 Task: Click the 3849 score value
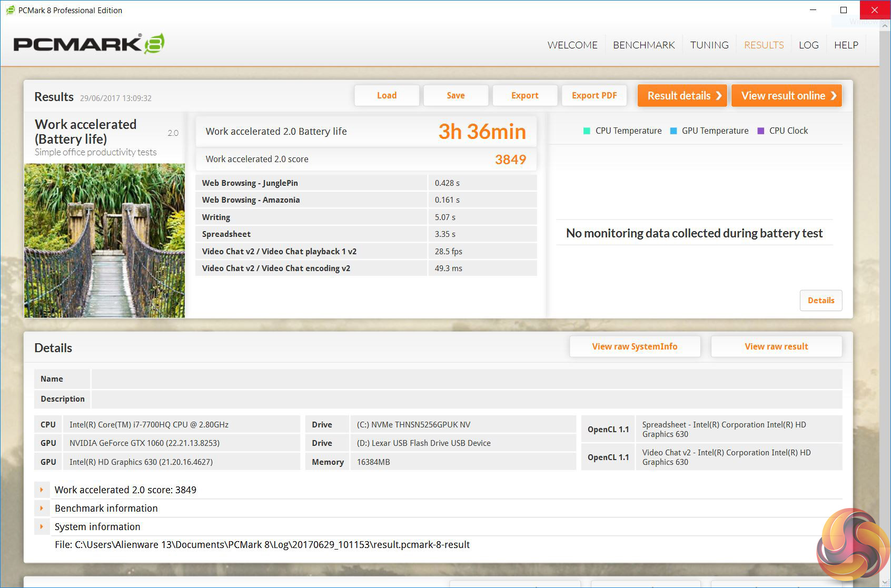(x=510, y=160)
